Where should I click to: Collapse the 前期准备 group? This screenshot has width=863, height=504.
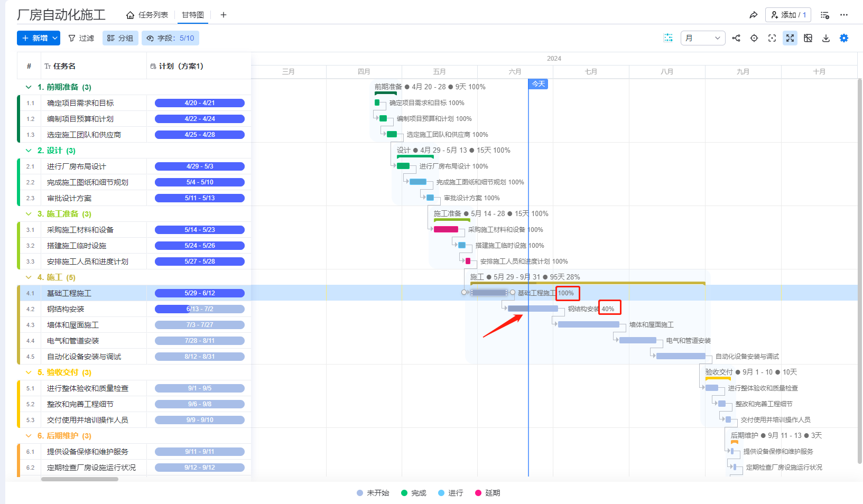pyautogui.click(x=29, y=87)
